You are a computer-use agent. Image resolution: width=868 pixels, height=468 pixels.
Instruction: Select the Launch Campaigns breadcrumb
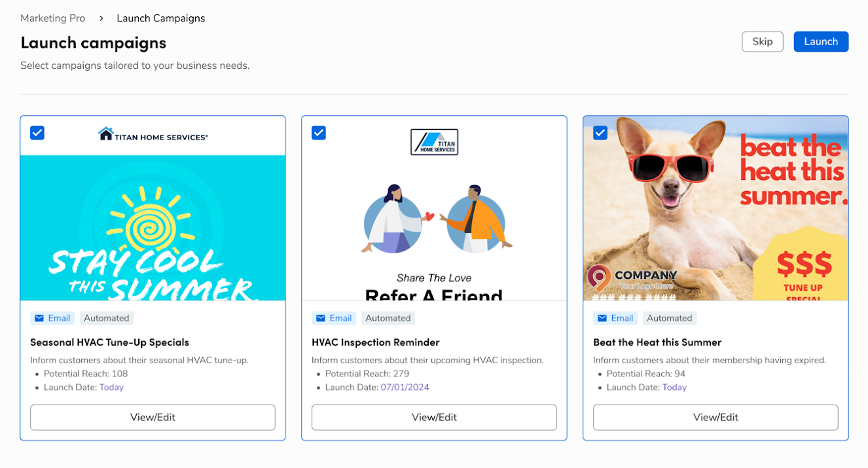point(161,18)
